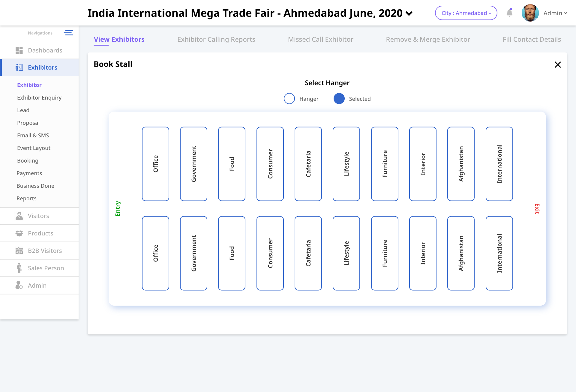Open B2B Visitors sidebar section
Viewport: 576px width, 392px height.
pyautogui.click(x=45, y=251)
